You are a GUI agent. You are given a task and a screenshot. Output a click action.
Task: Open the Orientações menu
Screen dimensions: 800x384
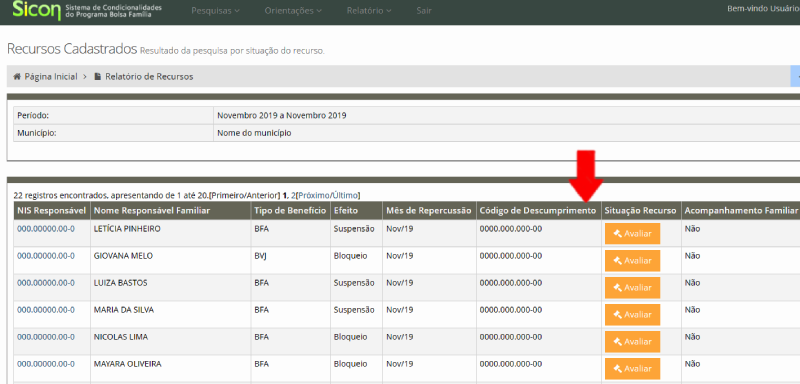[x=293, y=11]
